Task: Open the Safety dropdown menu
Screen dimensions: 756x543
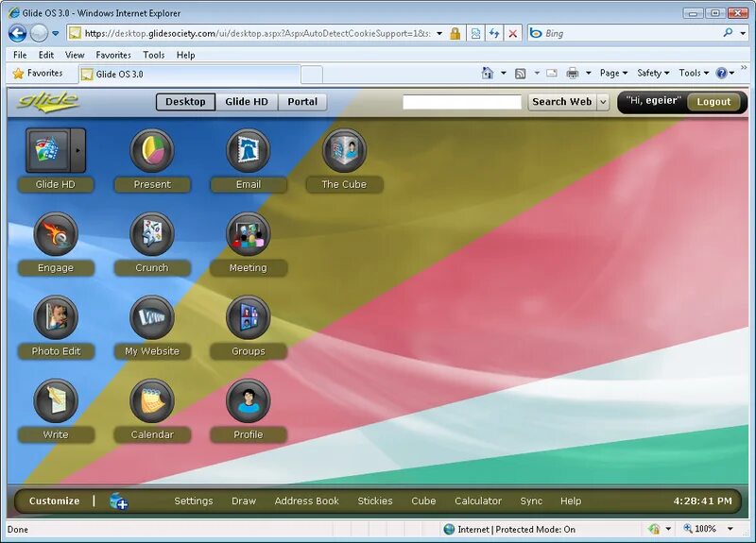Action: click(x=653, y=74)
